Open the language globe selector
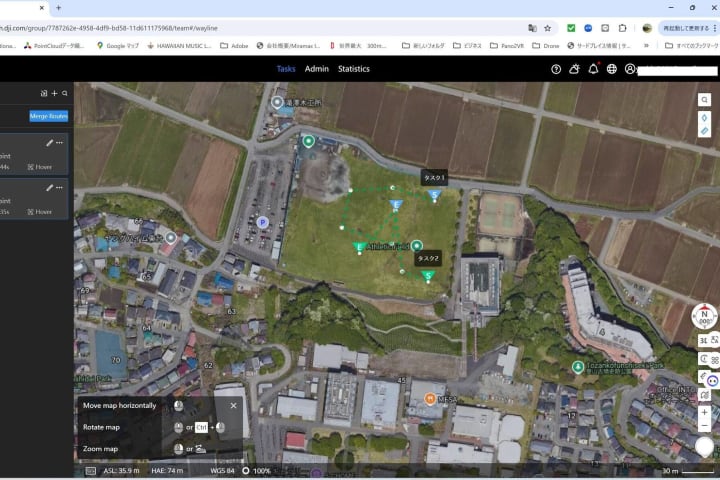This screenshot has width=720, height=480. pos(612,69)
